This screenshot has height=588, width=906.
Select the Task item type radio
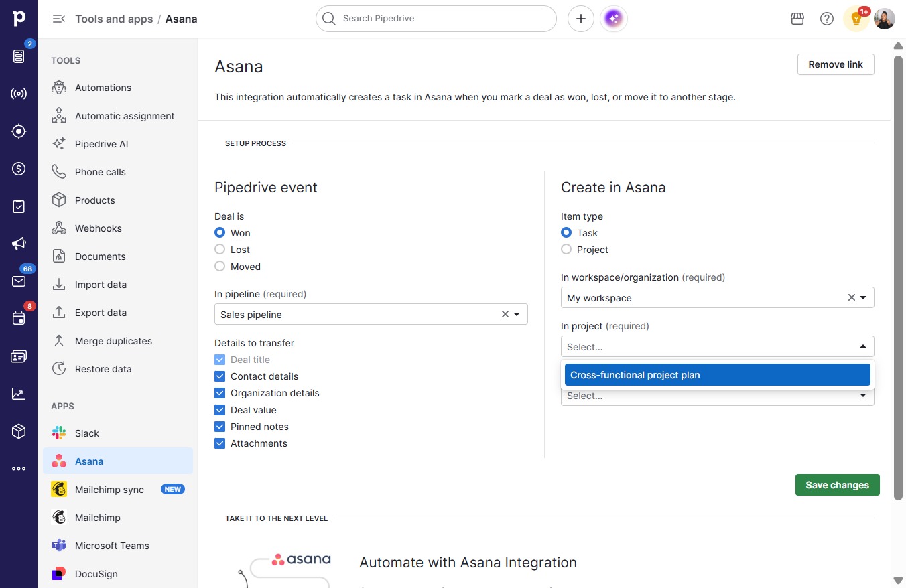(x=566, y=233)
